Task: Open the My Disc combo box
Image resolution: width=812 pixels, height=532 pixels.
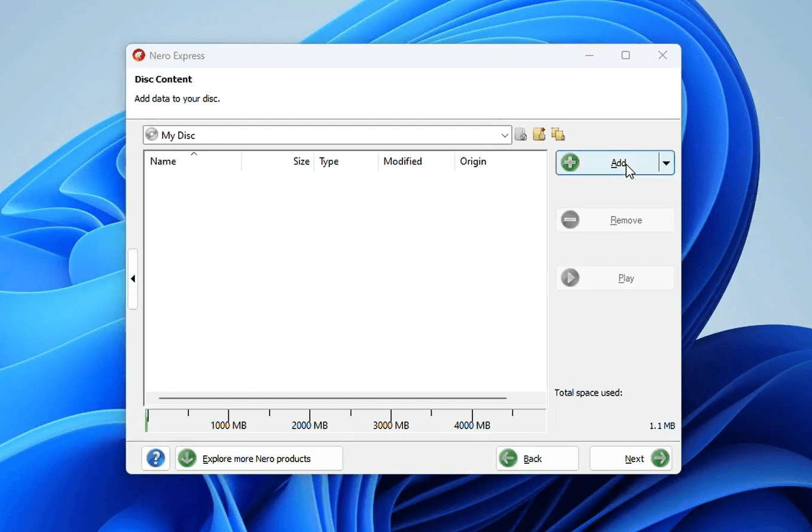Action: [x=327, y=135]
